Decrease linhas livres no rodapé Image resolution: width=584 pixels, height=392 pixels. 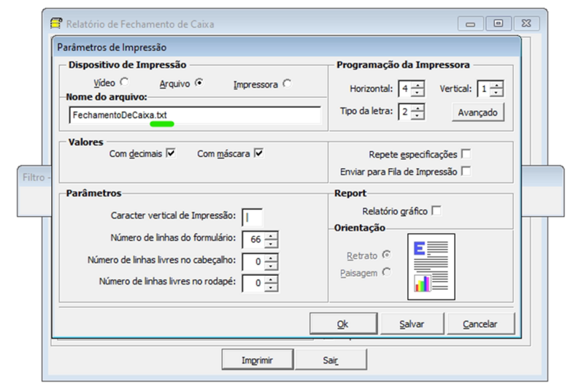click(x=271, y=288)
